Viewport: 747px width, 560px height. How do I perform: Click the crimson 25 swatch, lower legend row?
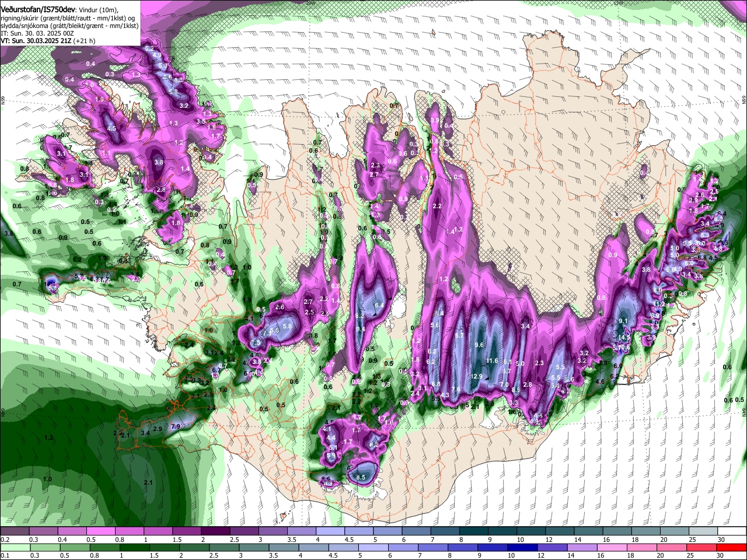(x=703, y=547)
